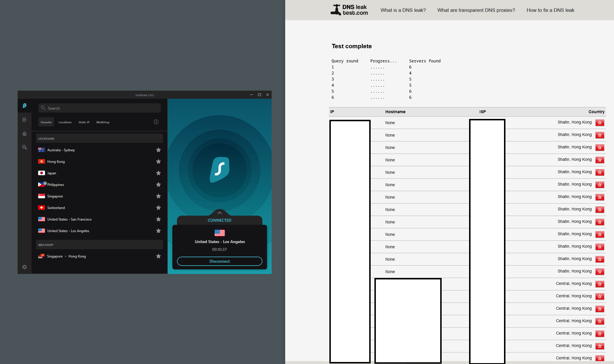Click the 'Test complete' heading
The height and width of the screenshot is (364, 614).
pyautogui.click(x=352, y=46)
